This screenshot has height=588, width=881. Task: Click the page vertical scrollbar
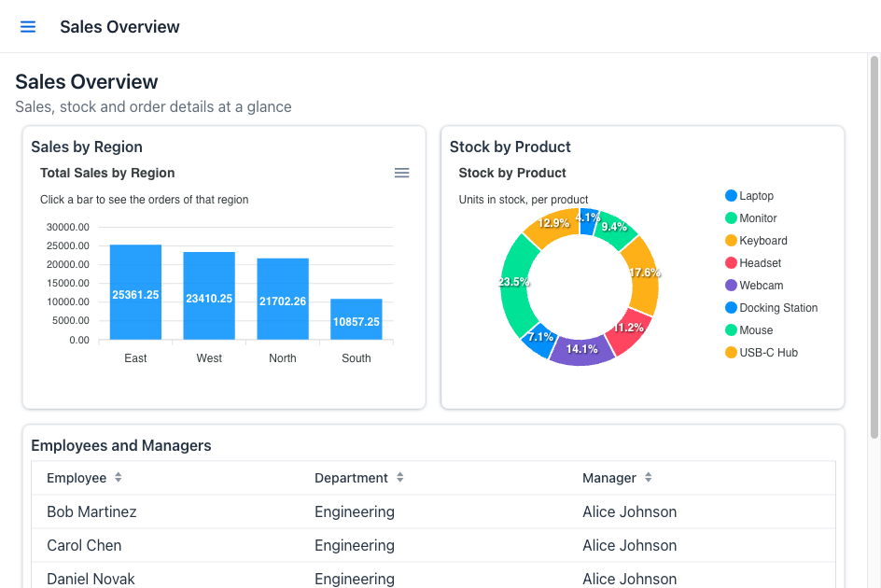tap(874, 247)
